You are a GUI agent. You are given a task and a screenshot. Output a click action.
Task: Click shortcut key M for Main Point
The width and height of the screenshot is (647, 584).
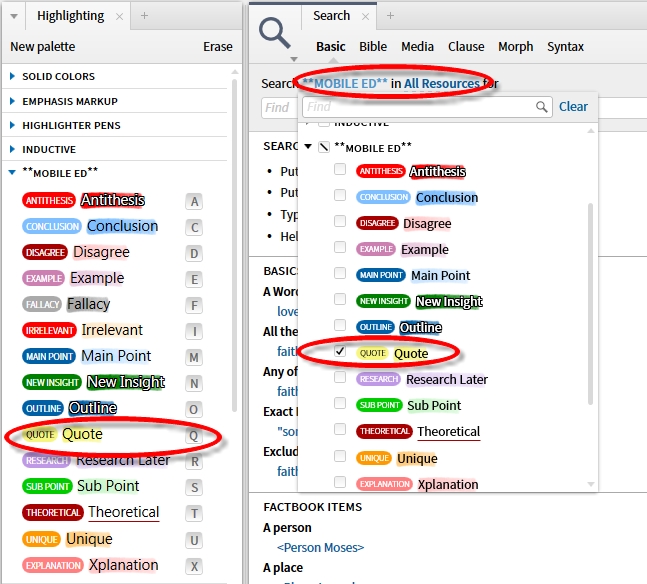coord(194,357)
